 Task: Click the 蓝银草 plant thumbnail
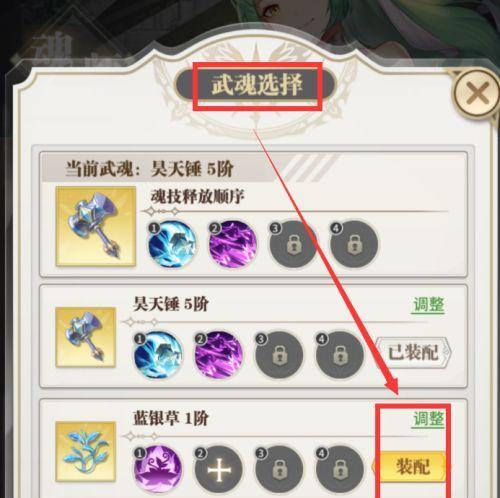tap(86, 451)
